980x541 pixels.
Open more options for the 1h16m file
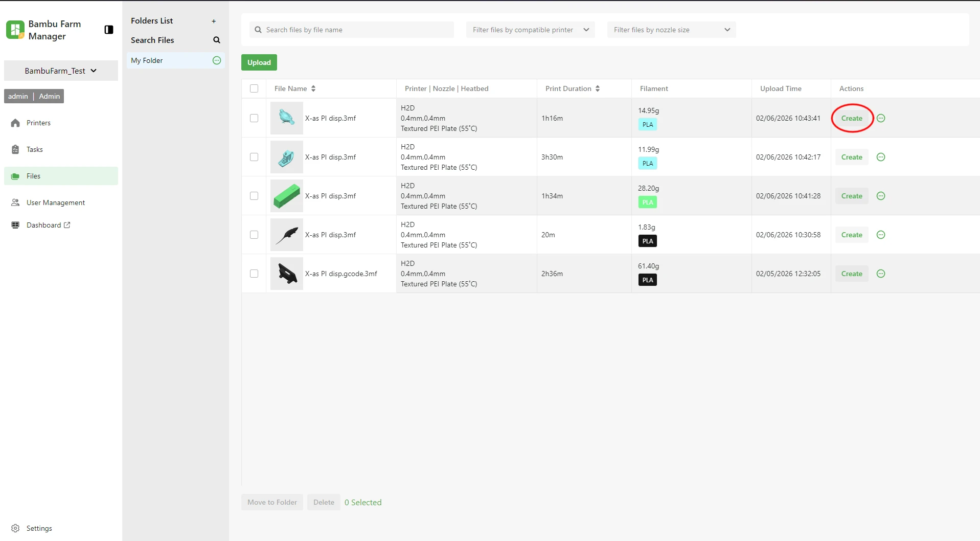coord(881,118)
